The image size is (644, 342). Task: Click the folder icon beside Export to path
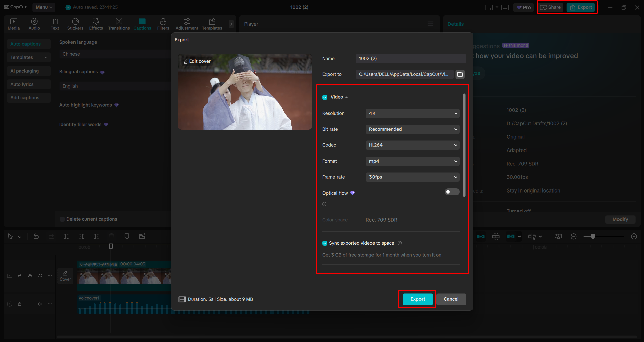click(x=460, y=74)
